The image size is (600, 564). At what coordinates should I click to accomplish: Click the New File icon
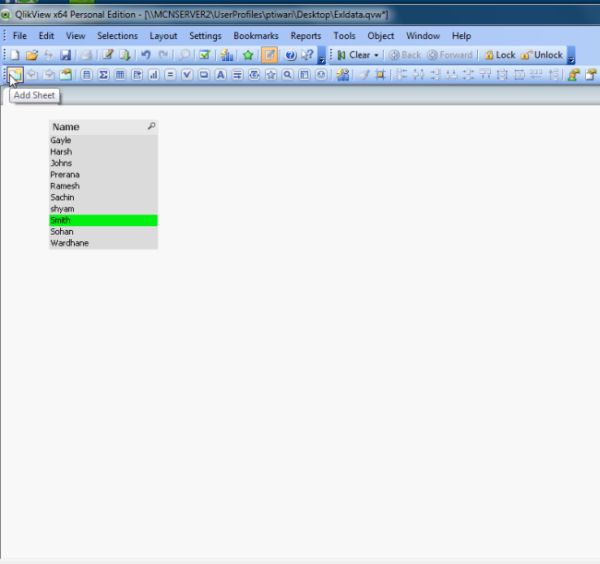15,55
